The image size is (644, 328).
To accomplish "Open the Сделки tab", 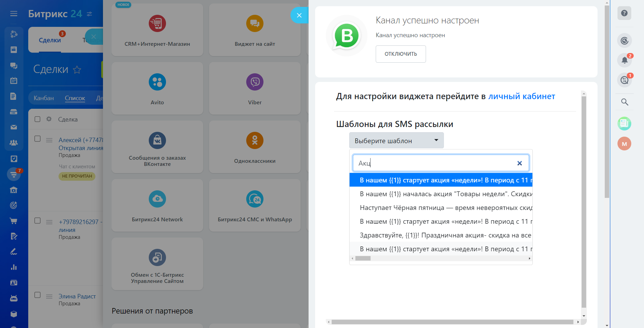I will pos(50,40).
